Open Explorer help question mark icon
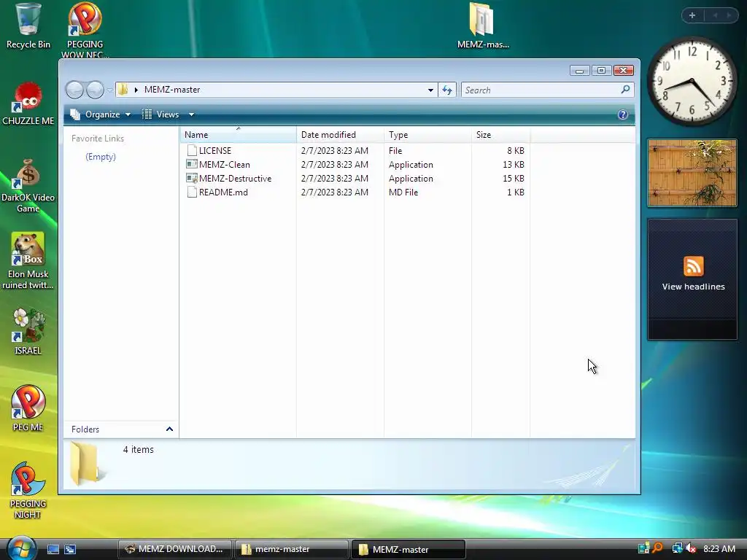Viewport: 747px width, 560px height. coord(623,114)
